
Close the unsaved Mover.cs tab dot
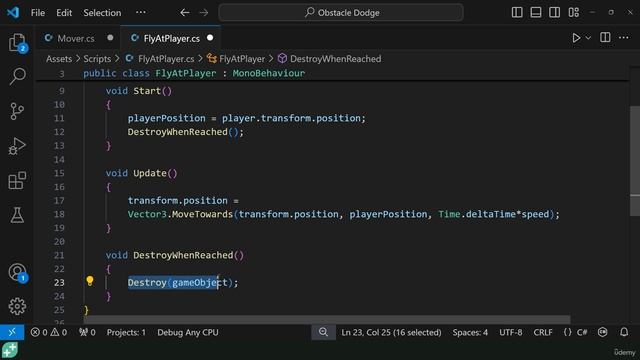[110, 38]
